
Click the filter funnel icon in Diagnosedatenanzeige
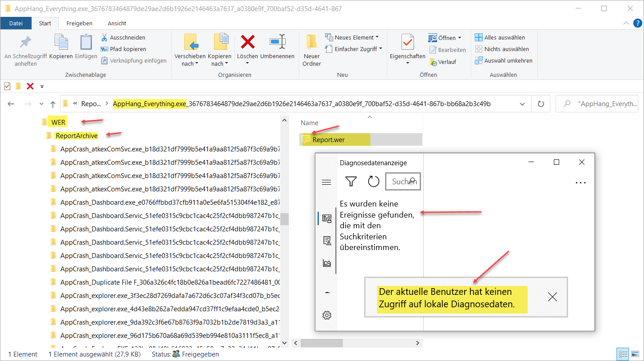tap(351, 181)
